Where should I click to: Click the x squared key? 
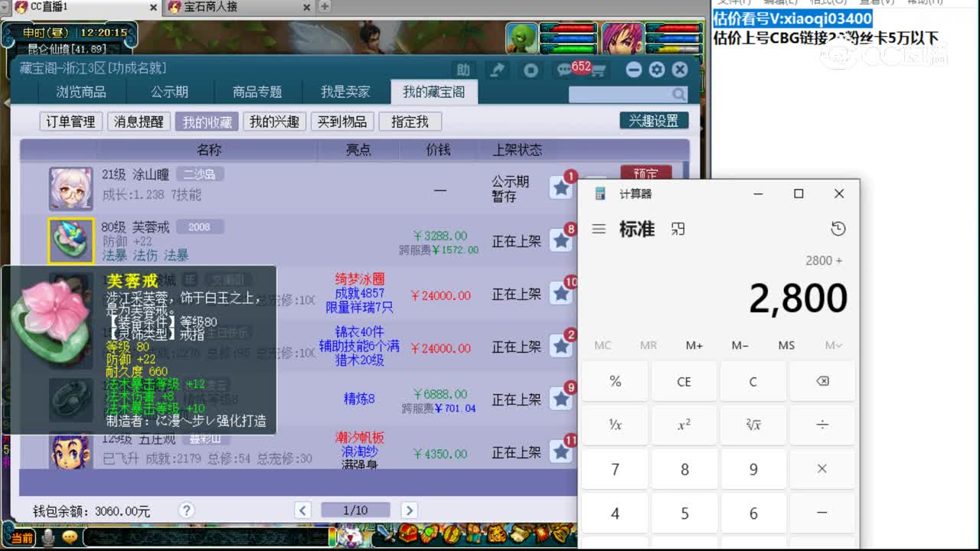pyautogui.click(x=684, y=425)
